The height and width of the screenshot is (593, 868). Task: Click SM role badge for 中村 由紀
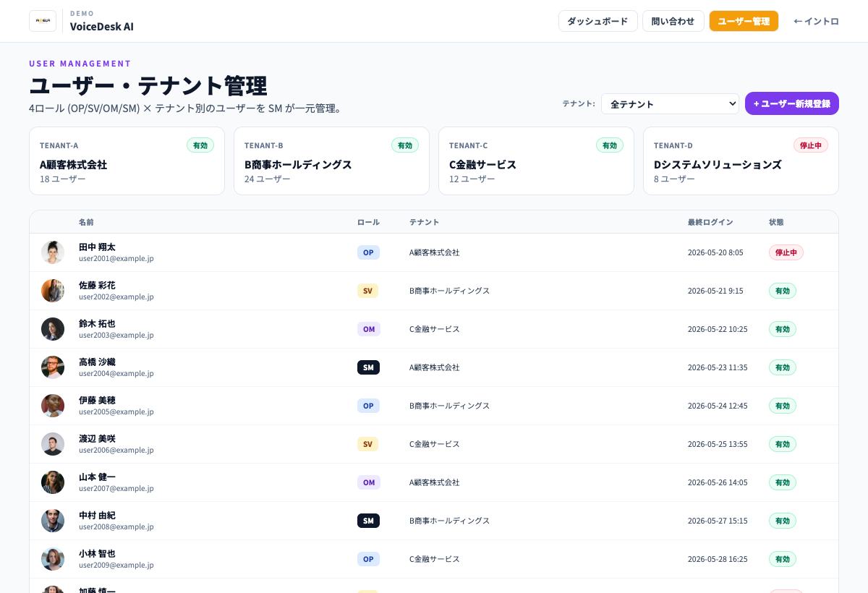368,521
